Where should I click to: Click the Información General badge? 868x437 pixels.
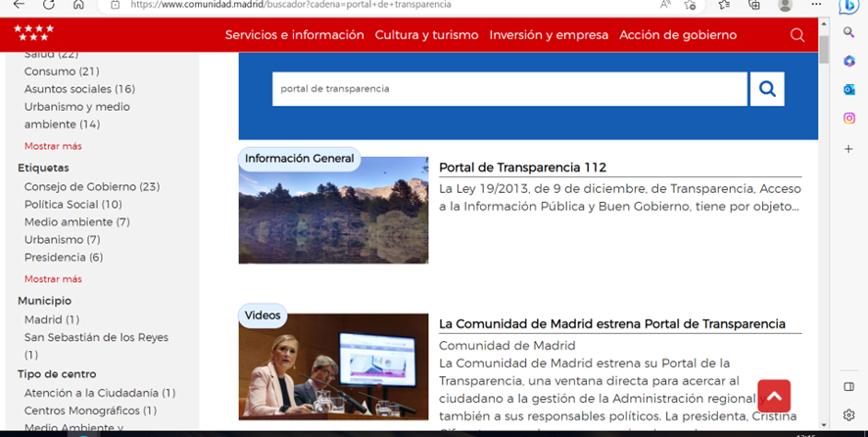pos(299,159)
